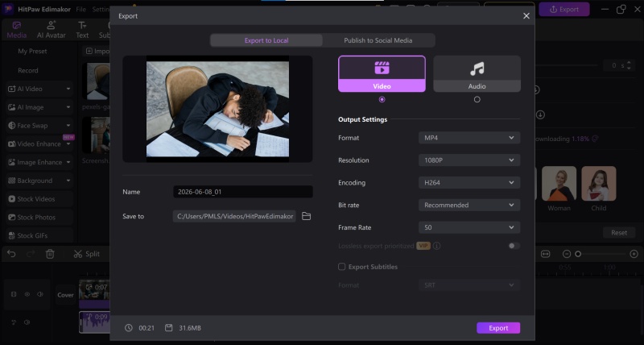Open the AI Avatar panel
644x345 pixels.
52,30
